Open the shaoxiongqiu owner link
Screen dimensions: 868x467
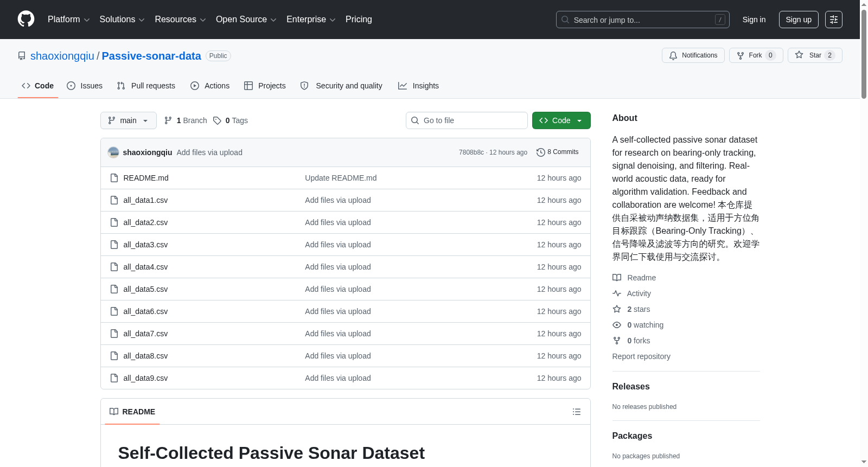(62, 56)
